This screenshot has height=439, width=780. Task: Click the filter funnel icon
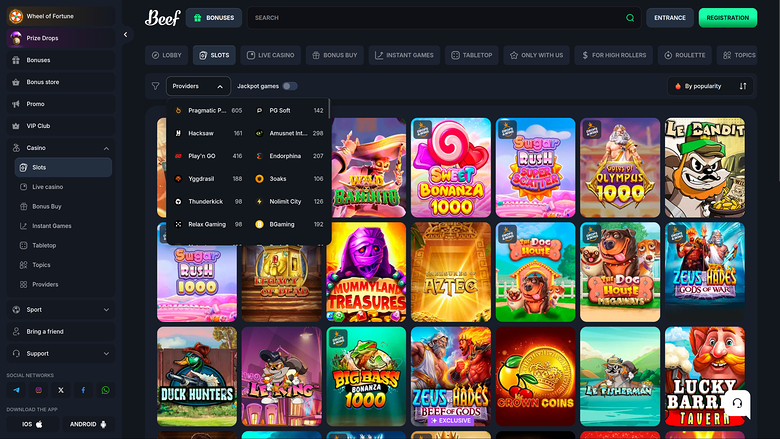[x=155, y=86]
